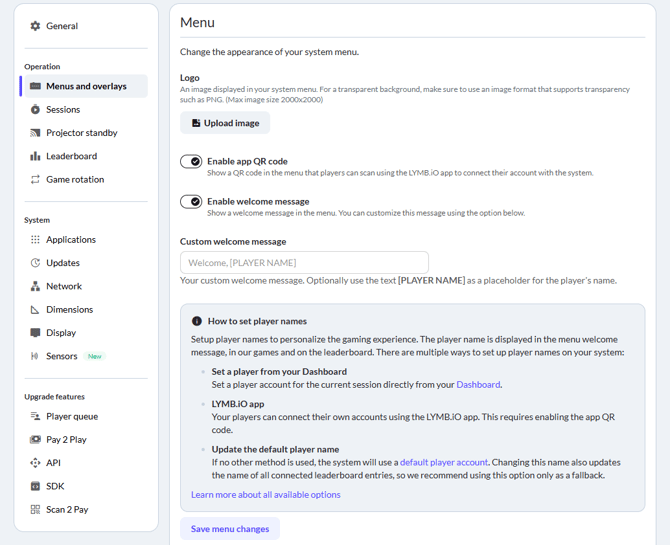This screenshot has width=670, height=545.
Task: Click the Upload image button
Action: [225, 123]
